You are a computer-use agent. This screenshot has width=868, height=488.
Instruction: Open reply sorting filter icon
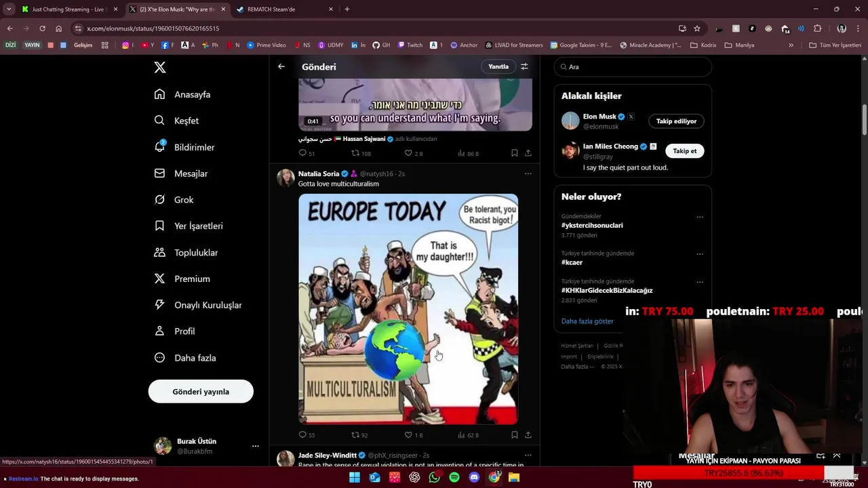click(x=524, y=66)
